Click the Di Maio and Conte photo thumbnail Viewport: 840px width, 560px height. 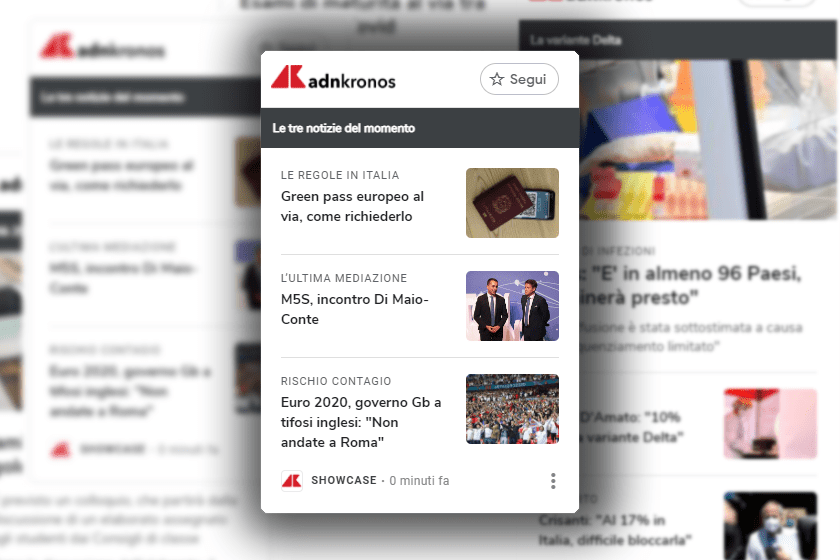pos(512,306)
